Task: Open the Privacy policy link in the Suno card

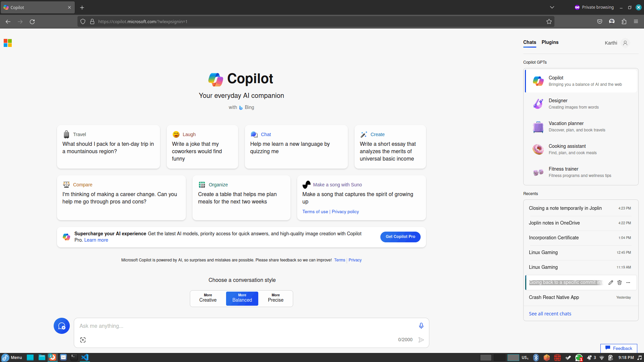Action: (x=345, y=212)
